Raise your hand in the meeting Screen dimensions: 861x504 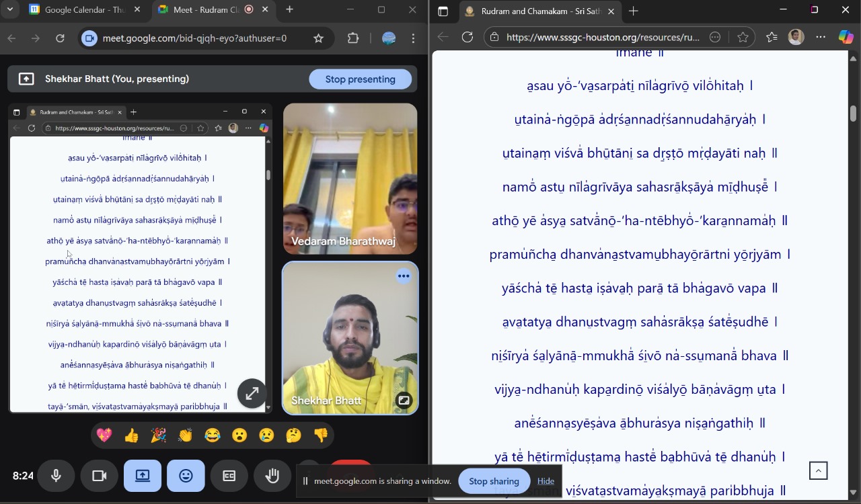pos(272,476)
